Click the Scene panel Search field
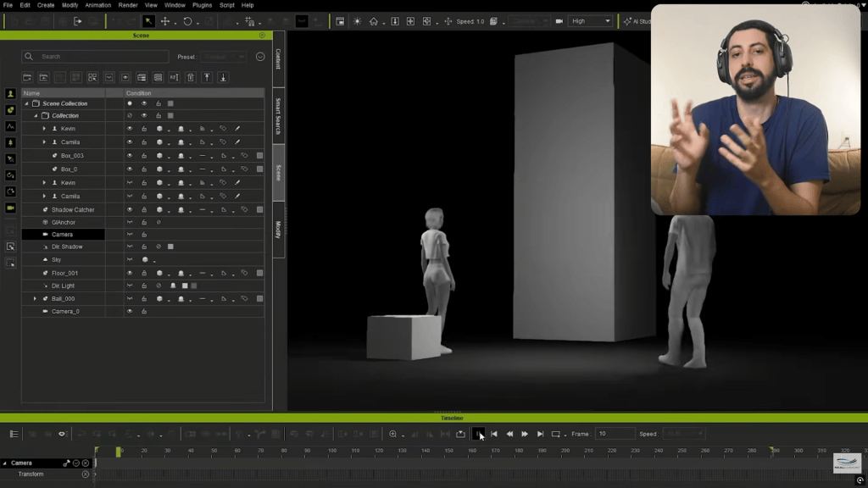The height and width of the screenshot is (488, 868). (x=95, y=57)
